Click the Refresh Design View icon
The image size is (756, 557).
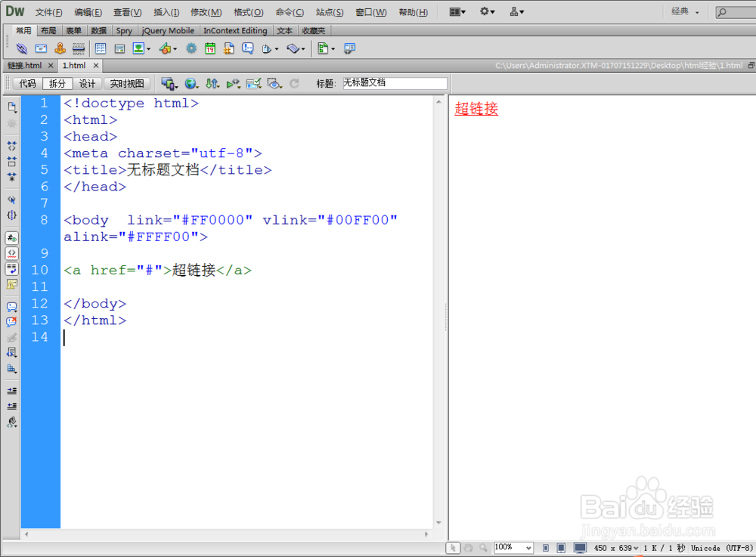coord(294,84)
